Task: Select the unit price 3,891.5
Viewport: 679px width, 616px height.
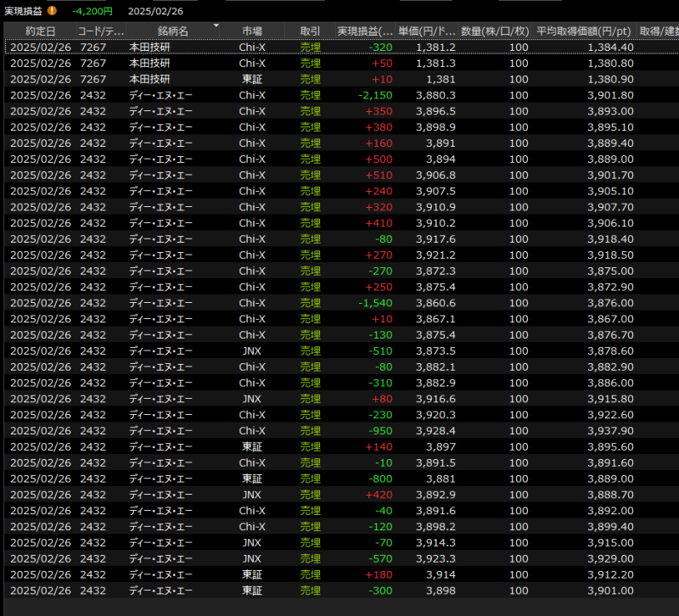Action: pos(435,463)
